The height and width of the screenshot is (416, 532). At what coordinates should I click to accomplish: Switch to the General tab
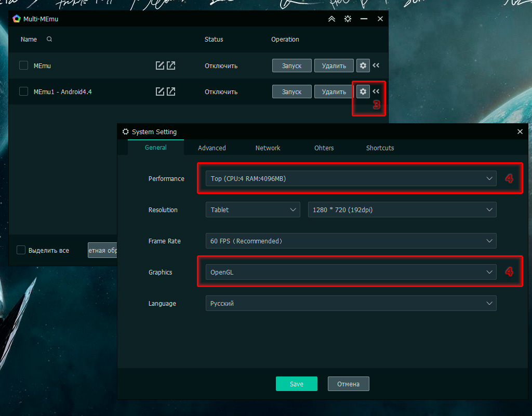pos(156,148)
